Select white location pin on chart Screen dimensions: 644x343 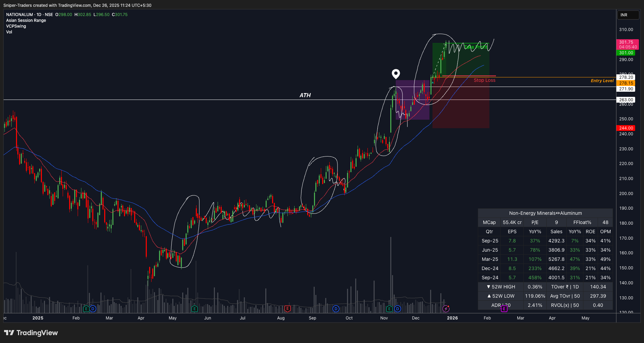click(396, 74)
